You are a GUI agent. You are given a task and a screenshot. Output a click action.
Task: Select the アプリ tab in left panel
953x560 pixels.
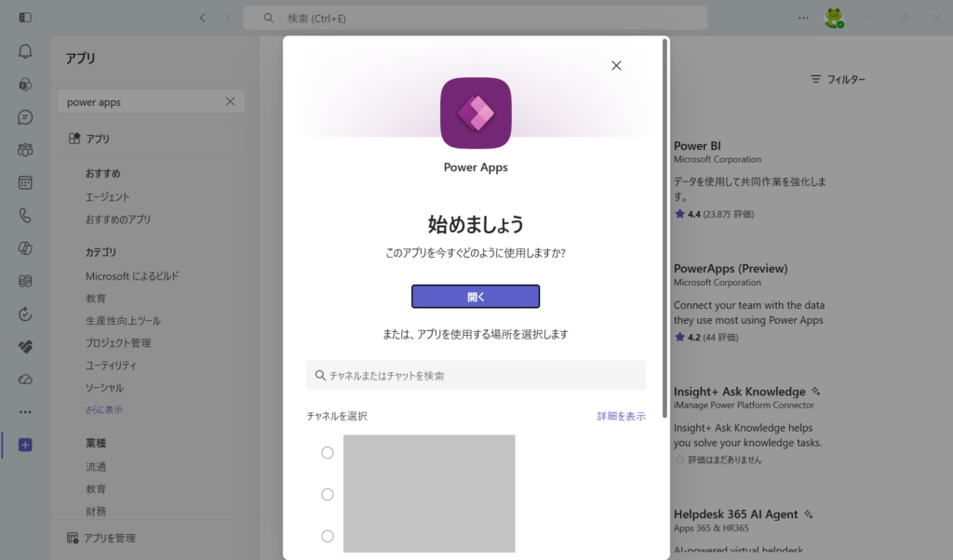pyautogui.click(x=152, y=140)
